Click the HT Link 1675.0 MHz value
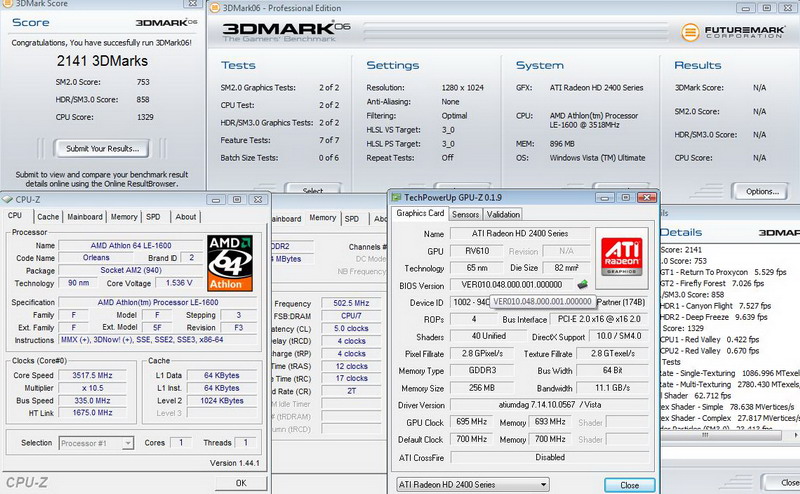 [92, 413]
